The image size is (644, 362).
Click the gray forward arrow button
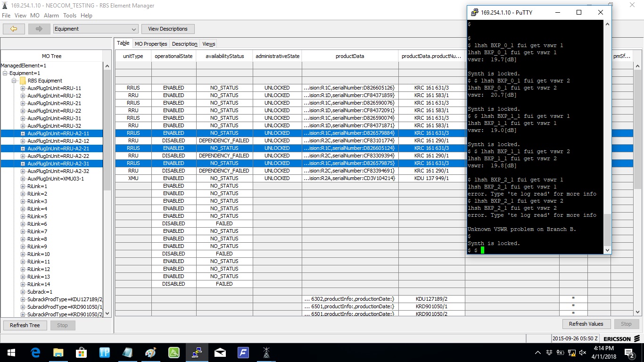(39, 29)
